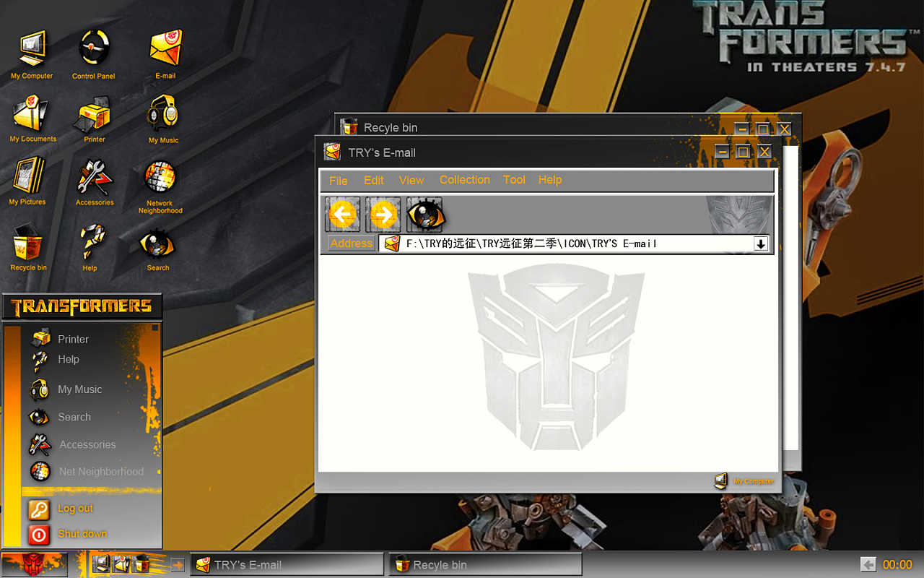Open the My Music headphones icon
Screen dimensions: 924x578
point(163,114)
